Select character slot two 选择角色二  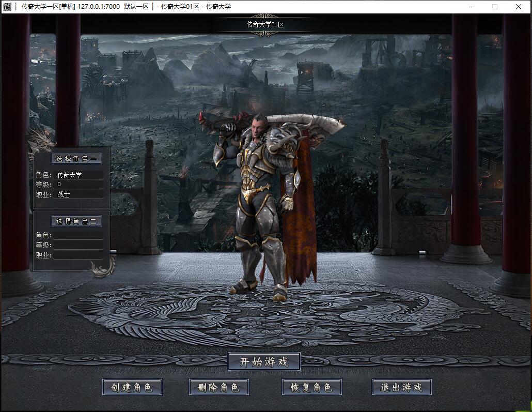tap(76, 221)
